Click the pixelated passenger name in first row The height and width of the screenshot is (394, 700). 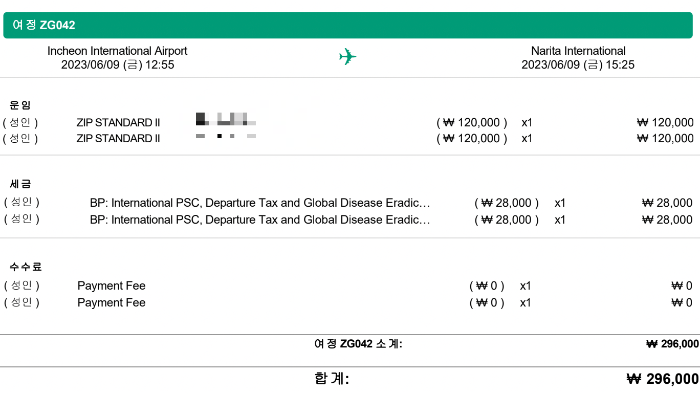coord(226,119)
